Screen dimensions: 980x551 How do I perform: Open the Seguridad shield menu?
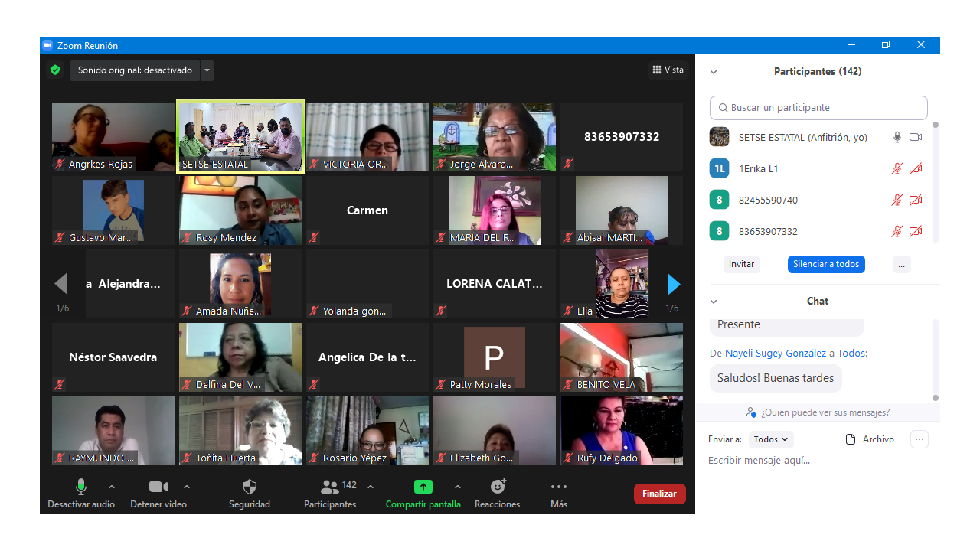(x=250, y=494)
